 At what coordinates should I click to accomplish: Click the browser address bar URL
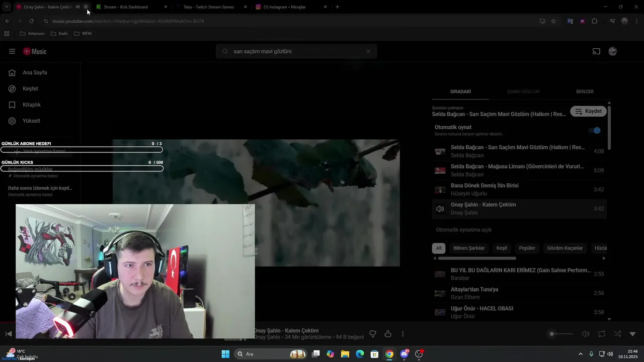click(x=128, y=21)
